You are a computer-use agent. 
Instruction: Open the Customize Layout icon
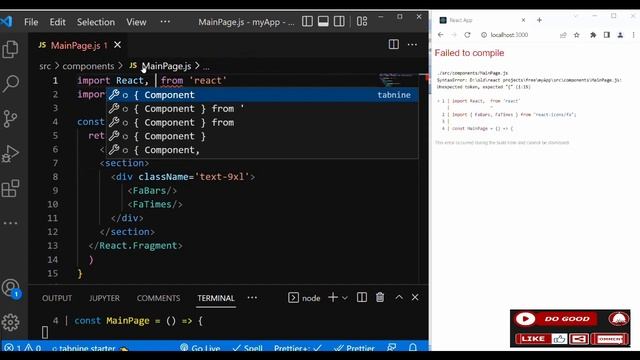coord(362,21)
